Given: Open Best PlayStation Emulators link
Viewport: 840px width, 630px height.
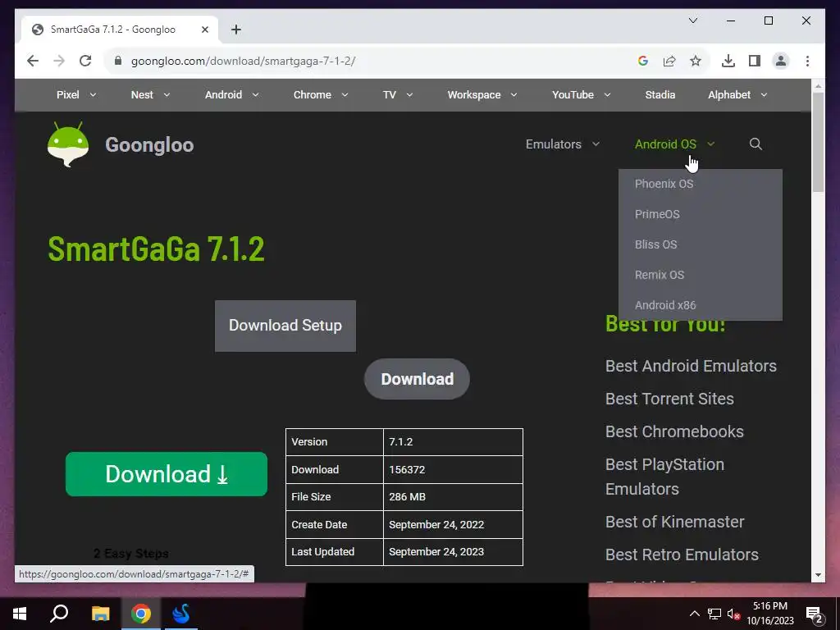Looking at the screenshot, I should tap(664, 477).
